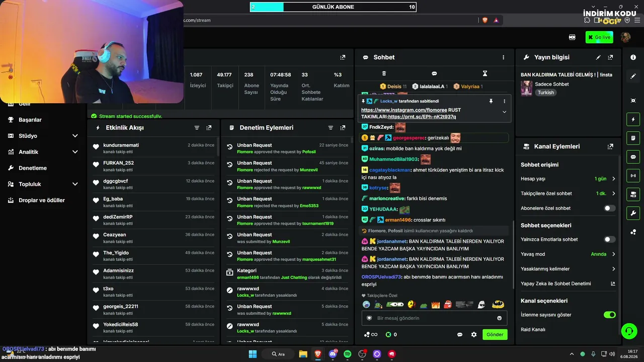
Task: Open chat settings gear icon
Action: click(x=473, y=334)
